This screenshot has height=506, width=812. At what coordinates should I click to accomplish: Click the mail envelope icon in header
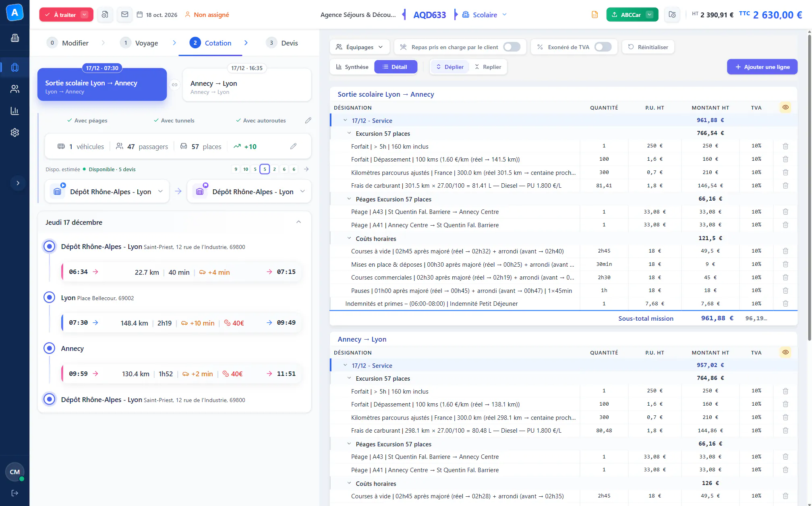(125, 15)
